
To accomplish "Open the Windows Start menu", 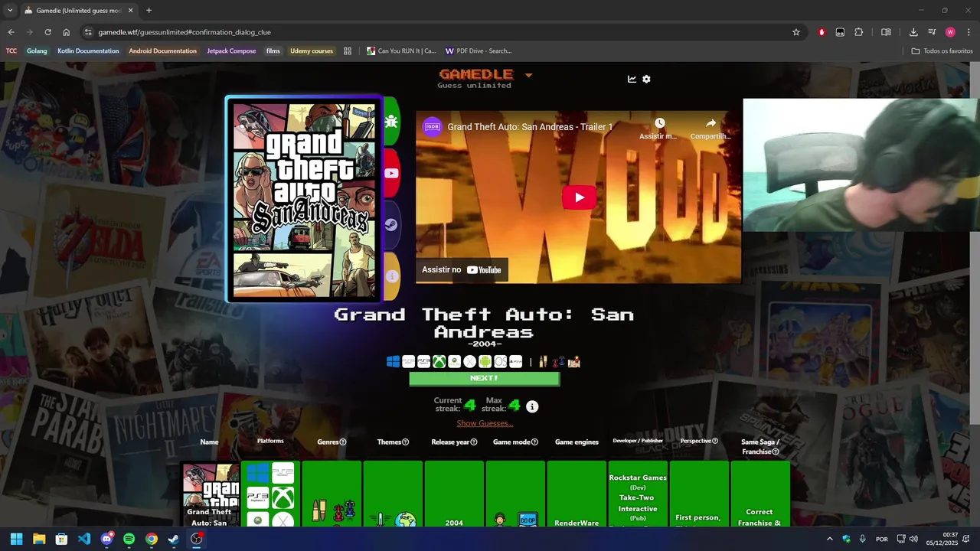I will 16,539.
